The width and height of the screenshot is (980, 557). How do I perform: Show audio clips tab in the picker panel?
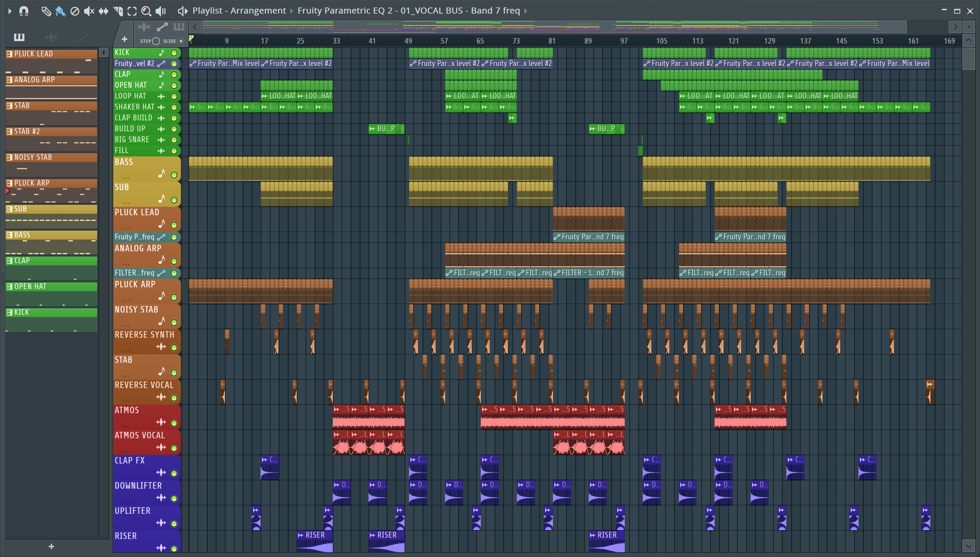pos(51,37)
